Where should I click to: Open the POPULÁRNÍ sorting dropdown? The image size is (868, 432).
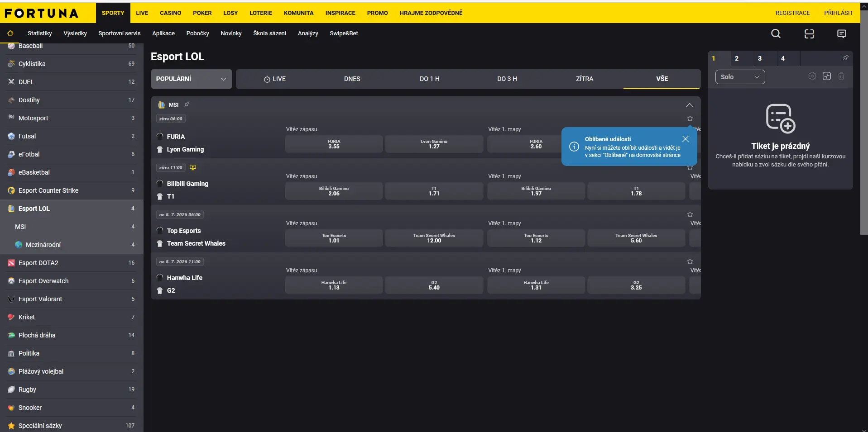191,79
